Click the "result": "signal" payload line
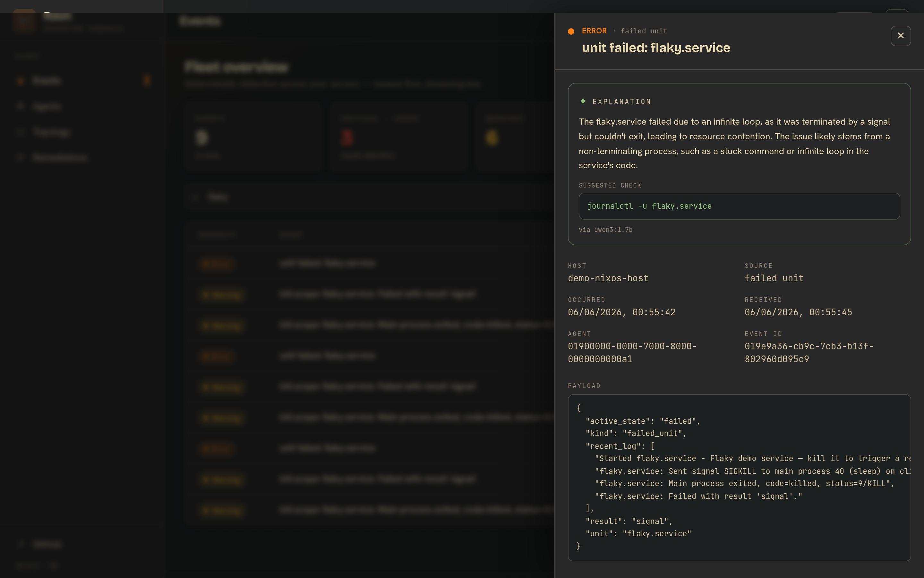 click(x=629, y=521)
